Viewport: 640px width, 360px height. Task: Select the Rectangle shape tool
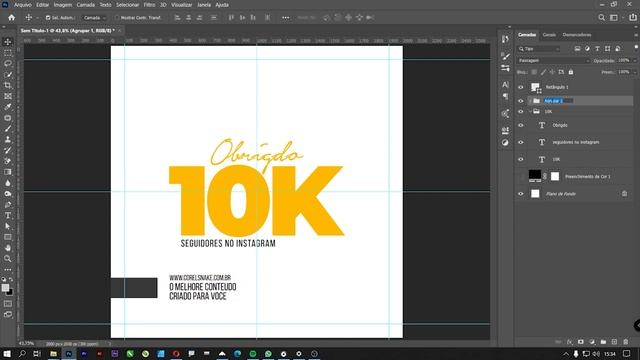(x=8, y=237)
